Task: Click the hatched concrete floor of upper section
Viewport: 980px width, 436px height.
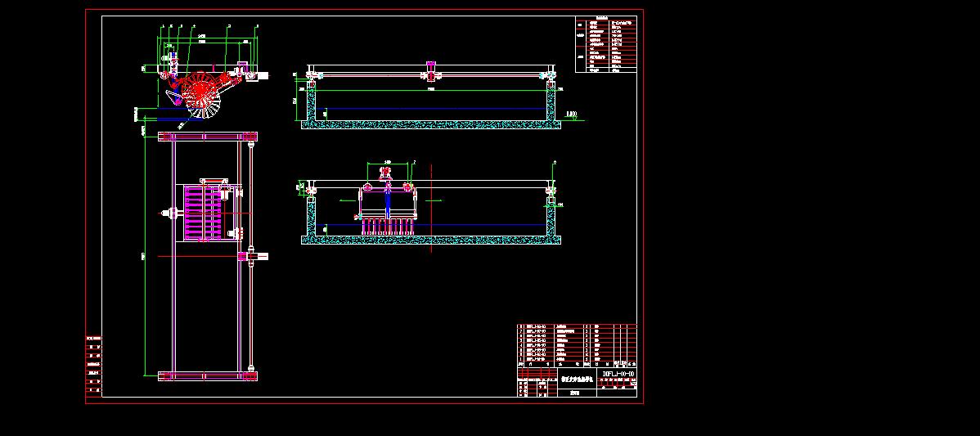Action: [x=431, y=125]
